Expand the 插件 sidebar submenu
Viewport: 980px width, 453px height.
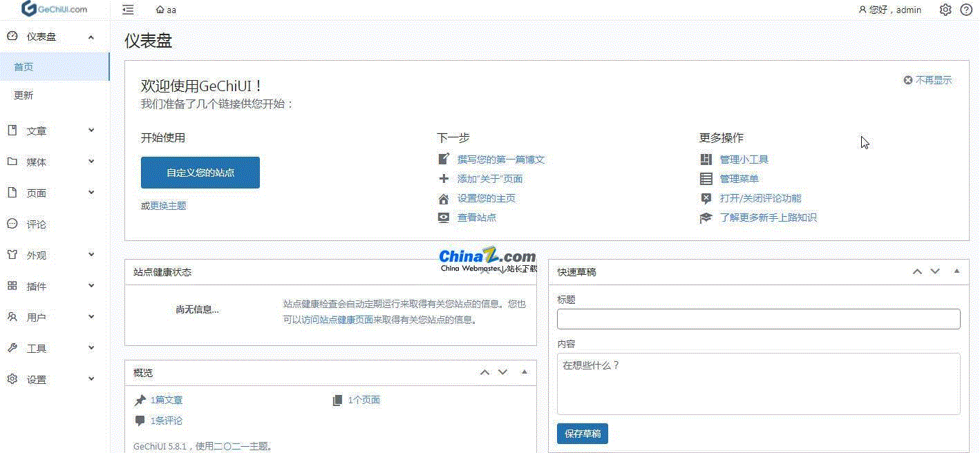point(91,286)
